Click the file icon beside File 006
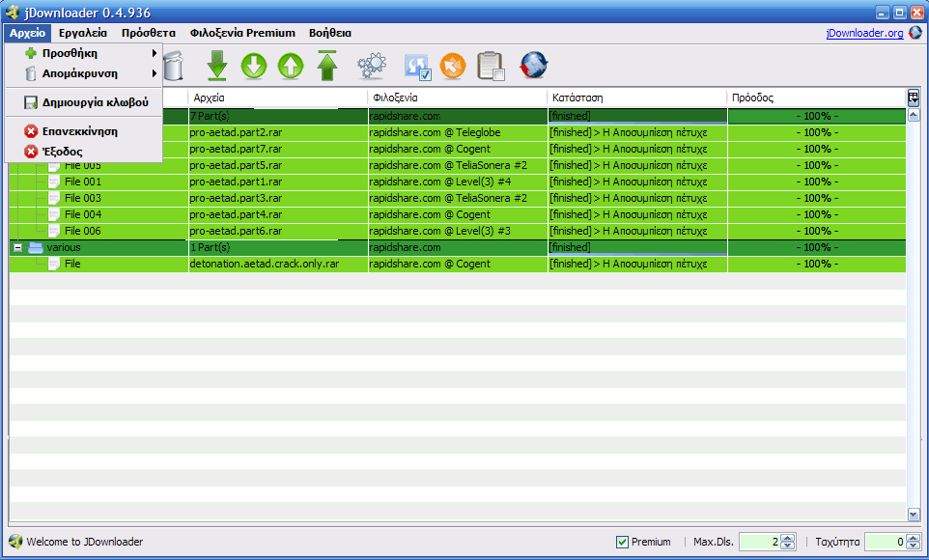929x560 pixels. [54, 231]
